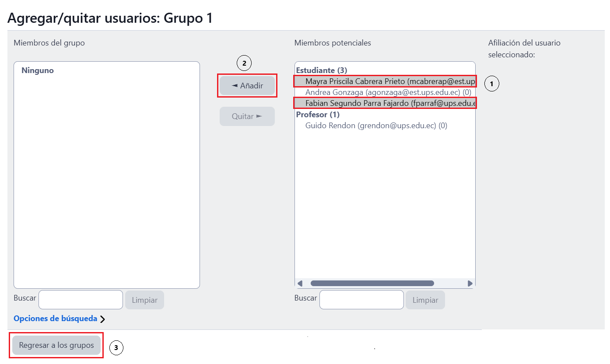This screenshot has height=364, width=610.
Task: Click Regresar a los grupos button
Action: 56,345
